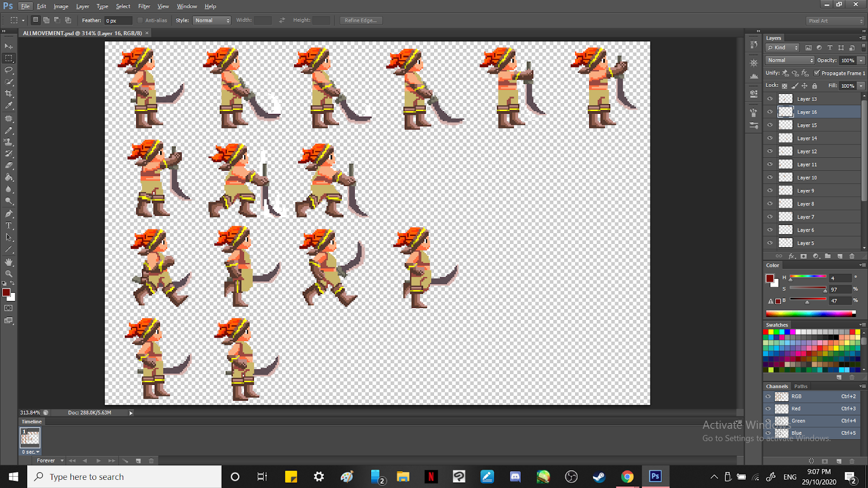
Task: Select the Quick Selection tool
Action: click(9, 82)
